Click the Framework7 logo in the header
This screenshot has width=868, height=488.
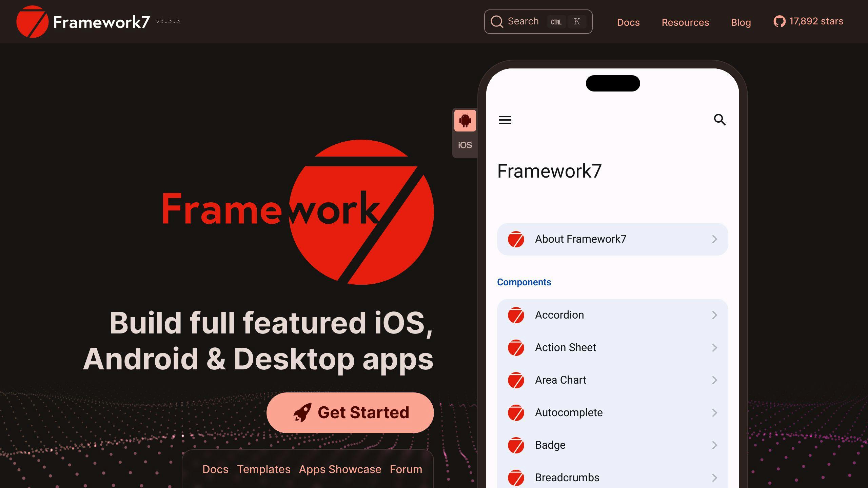tap(32, 21)
